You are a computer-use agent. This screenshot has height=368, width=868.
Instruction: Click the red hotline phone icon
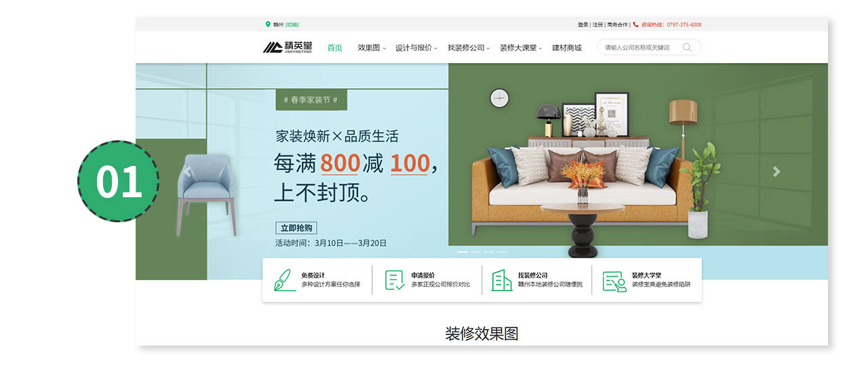pyautogui.click(x=636, y=24)
